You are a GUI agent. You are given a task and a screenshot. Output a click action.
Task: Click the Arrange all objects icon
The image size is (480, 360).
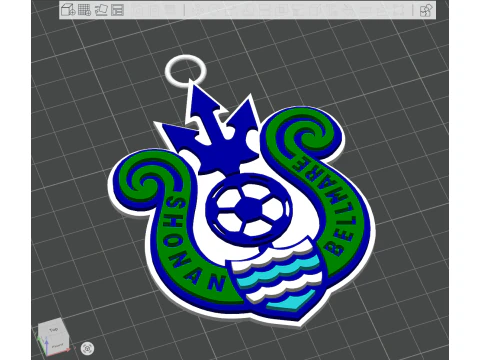point(117,10)
